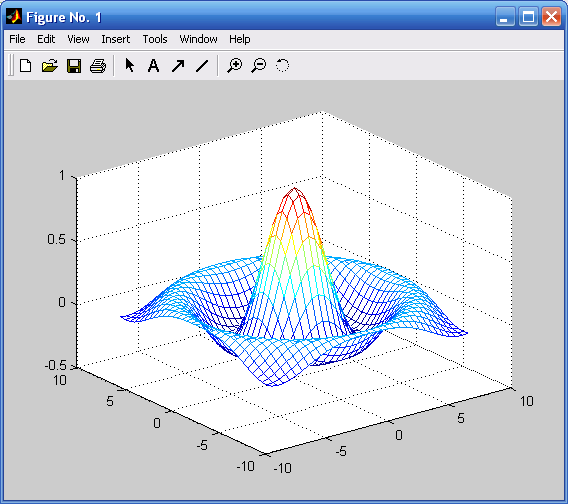Toggle the Zoom Out magnifier tool
This screenshot has width=568, height=504.
259,66
